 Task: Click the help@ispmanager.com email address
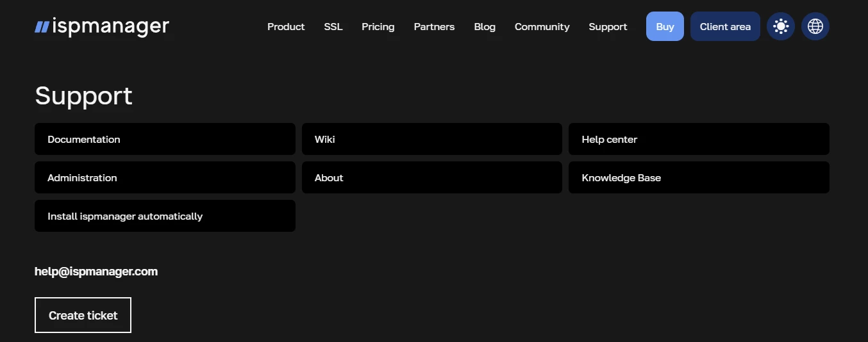click(96, 272)
